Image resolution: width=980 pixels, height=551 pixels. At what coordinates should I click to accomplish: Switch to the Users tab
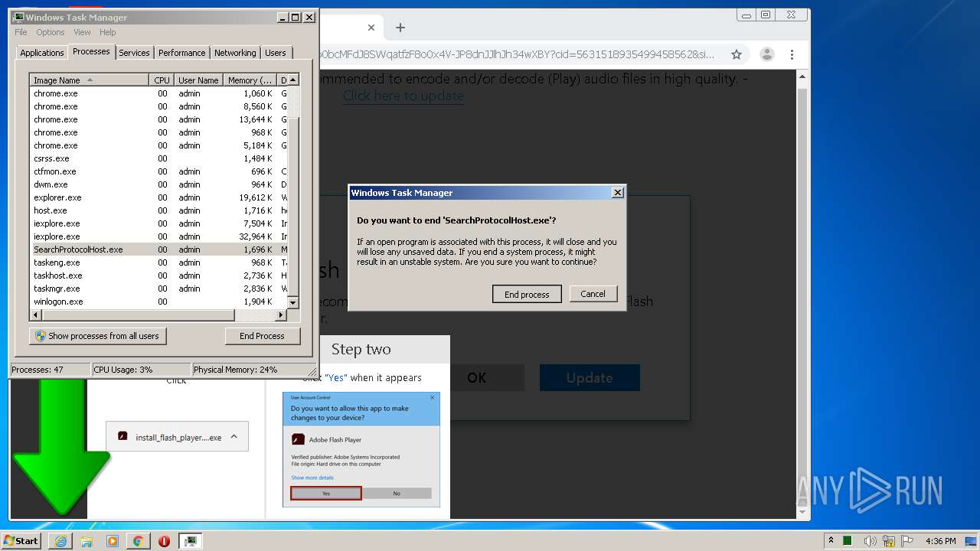(x=276, y=53)
